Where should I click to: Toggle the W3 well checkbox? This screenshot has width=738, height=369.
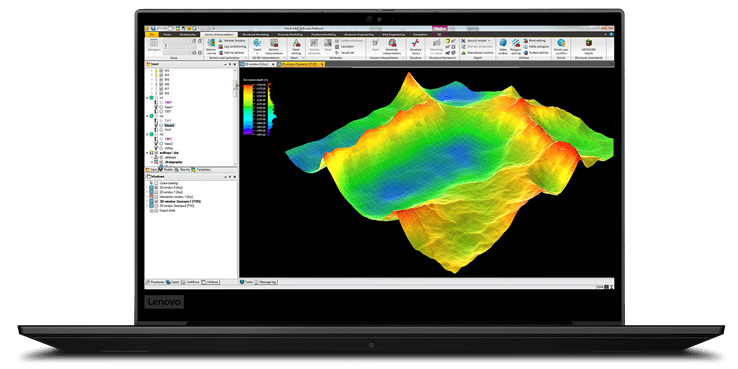[x=161, y=71]
